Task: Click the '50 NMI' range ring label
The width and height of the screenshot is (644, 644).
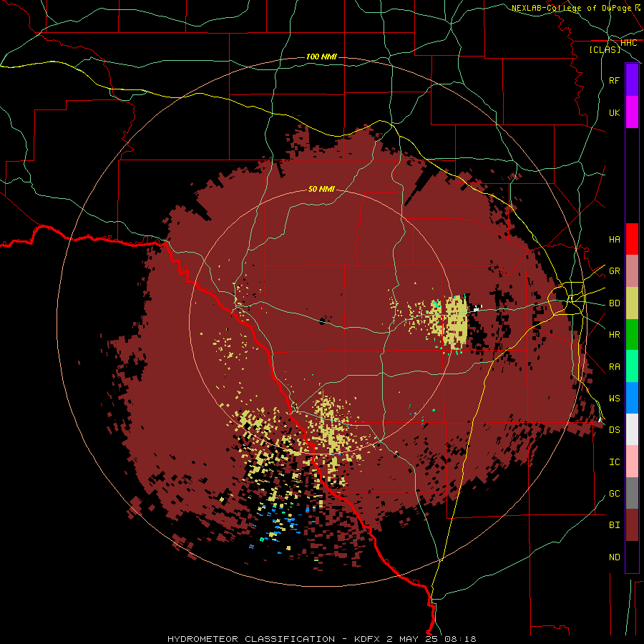Action: [x=321, y=189]
